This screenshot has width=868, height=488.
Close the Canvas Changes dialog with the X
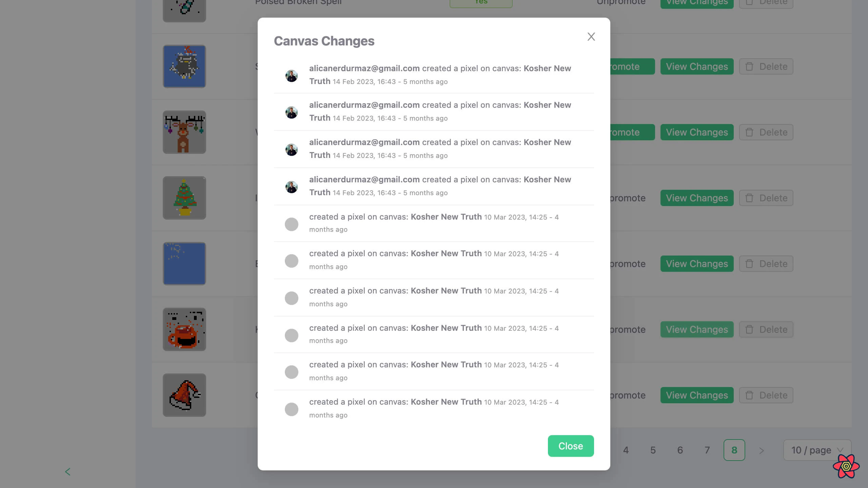click(591, 37)
